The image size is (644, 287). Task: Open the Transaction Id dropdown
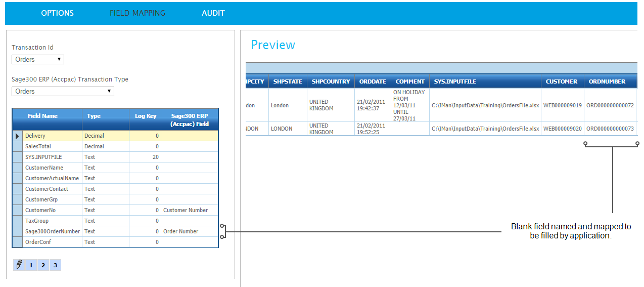click(38, 60)
